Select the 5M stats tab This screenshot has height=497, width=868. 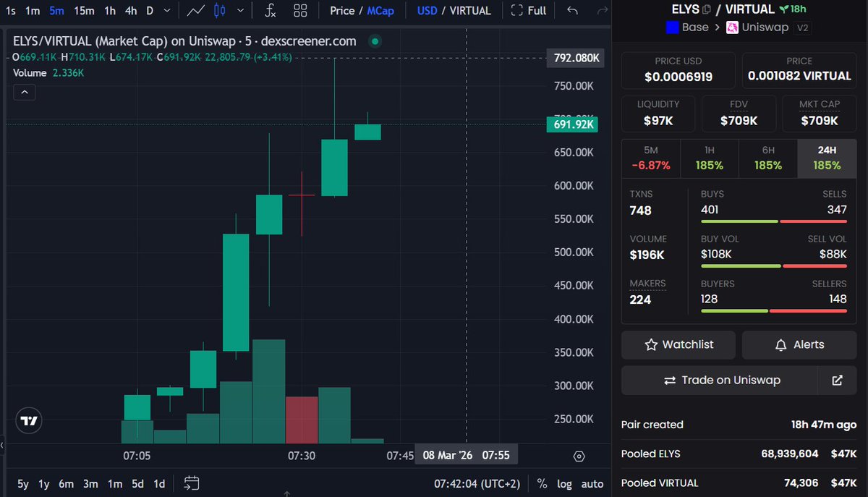tap(651, 158)
